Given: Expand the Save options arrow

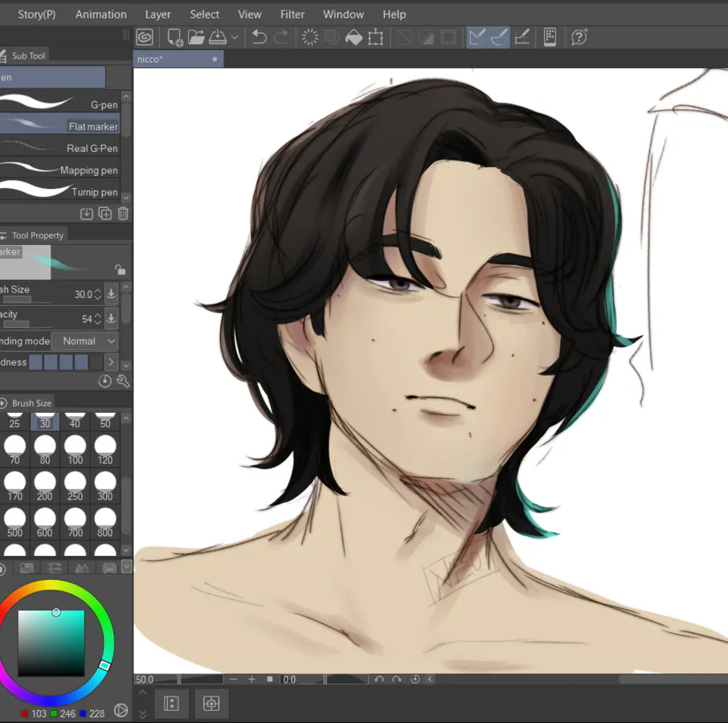Looking at the screenshot, I should point(235,38).
